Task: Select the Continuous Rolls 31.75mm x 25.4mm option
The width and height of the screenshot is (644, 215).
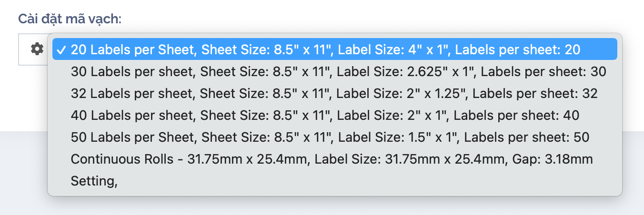Action: tap(332, 159)
